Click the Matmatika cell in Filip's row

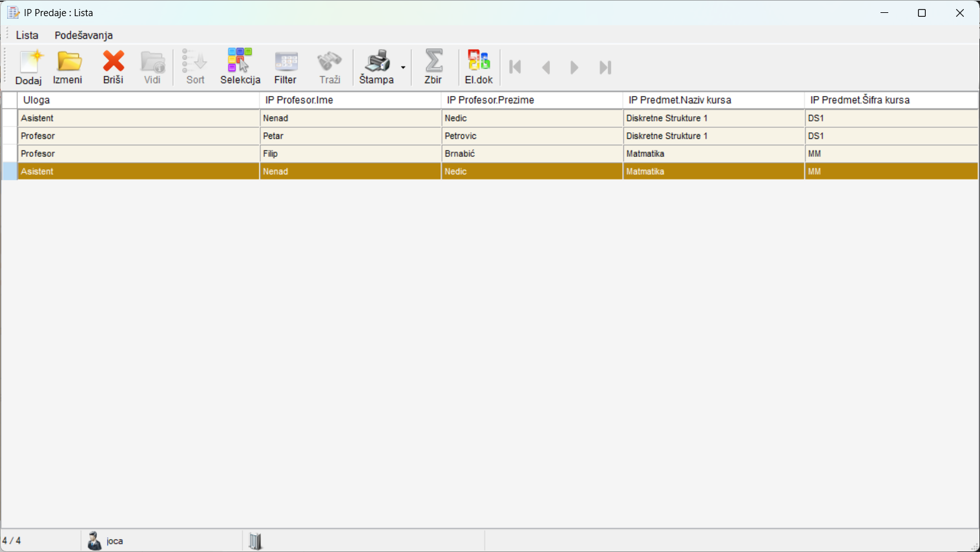click(x=714, y=154)
